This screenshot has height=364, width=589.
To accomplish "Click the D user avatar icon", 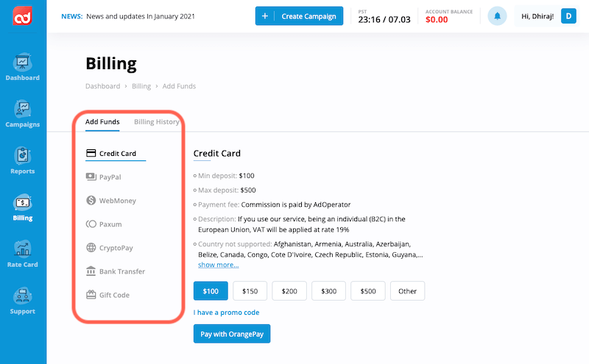I will point(568,16).
